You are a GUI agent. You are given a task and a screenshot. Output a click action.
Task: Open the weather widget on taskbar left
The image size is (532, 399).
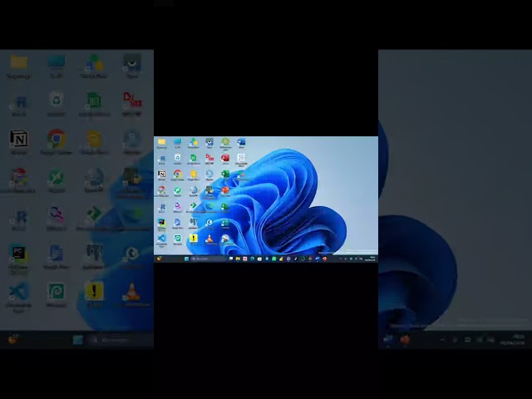[x=159, y=259]
